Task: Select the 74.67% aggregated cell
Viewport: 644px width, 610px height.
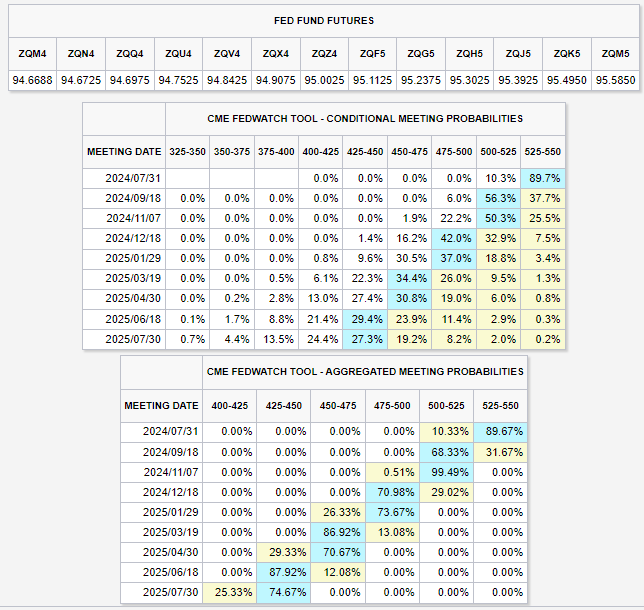Action: [284, 592]
